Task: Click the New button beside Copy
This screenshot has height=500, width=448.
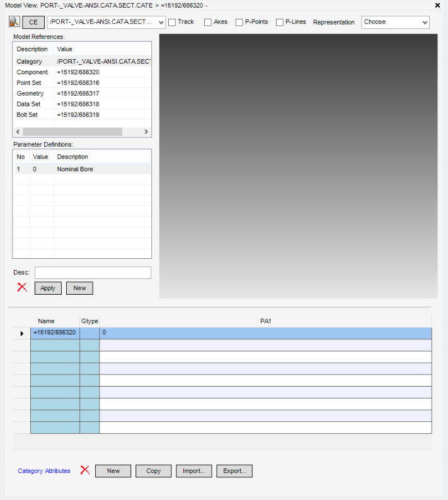Action: tap(113, 470)
